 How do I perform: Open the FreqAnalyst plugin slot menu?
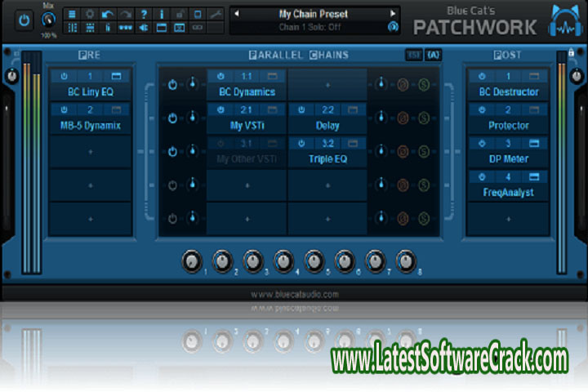click(x=508, y=192)
